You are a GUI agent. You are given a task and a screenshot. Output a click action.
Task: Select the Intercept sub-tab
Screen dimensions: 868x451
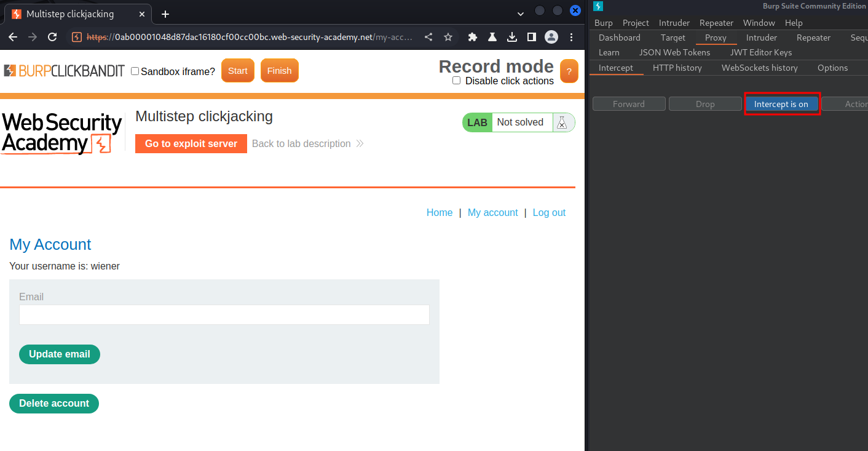616,68
